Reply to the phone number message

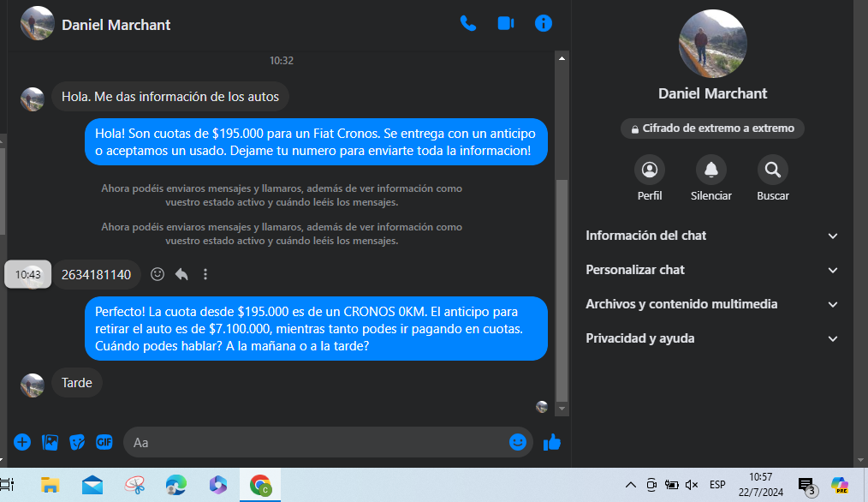(181, 274)
